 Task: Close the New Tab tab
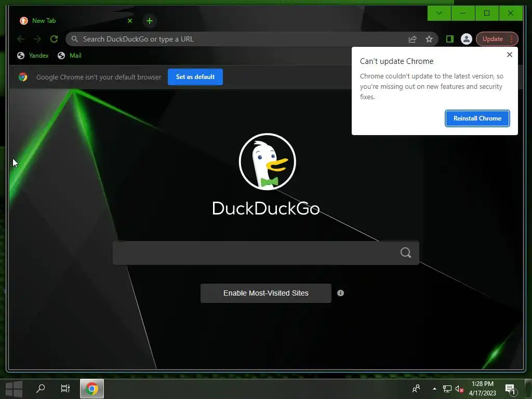pyautogui.click(x=129, y=21)
